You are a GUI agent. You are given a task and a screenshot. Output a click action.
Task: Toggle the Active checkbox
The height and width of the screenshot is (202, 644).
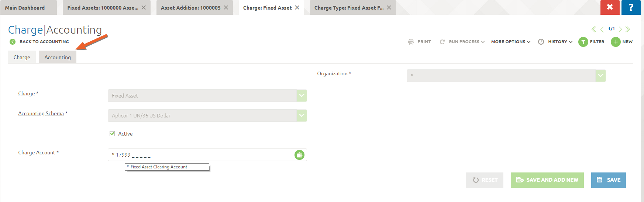112,134
